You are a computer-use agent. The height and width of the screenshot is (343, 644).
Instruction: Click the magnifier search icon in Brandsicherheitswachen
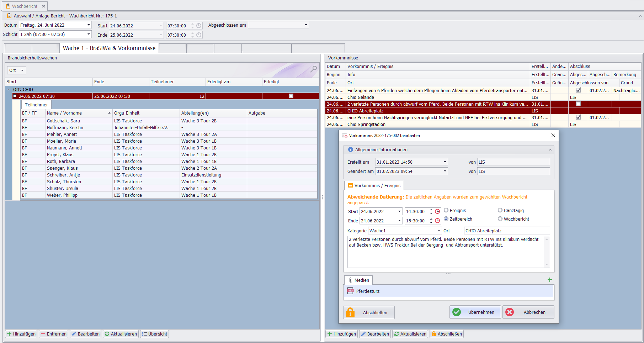pyautogui.click(x=313, y=69)
